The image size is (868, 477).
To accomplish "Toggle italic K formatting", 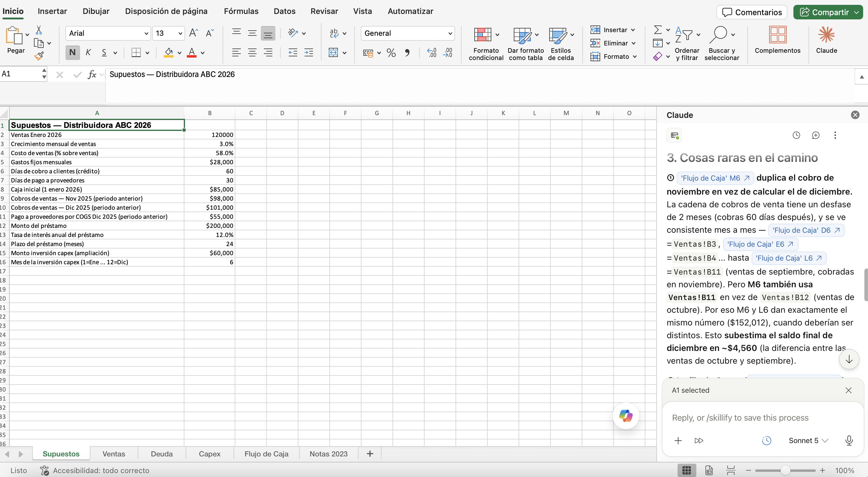I will (88, 52).
